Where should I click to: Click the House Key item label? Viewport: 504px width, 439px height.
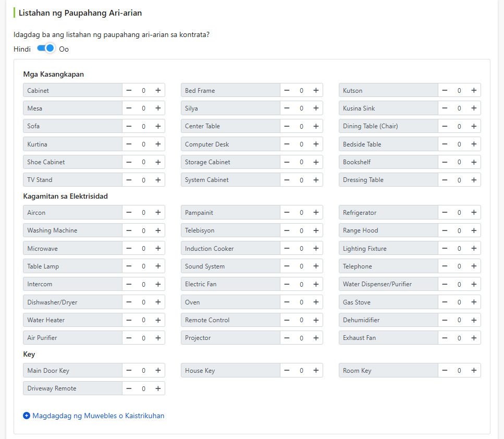pos(200,371)
